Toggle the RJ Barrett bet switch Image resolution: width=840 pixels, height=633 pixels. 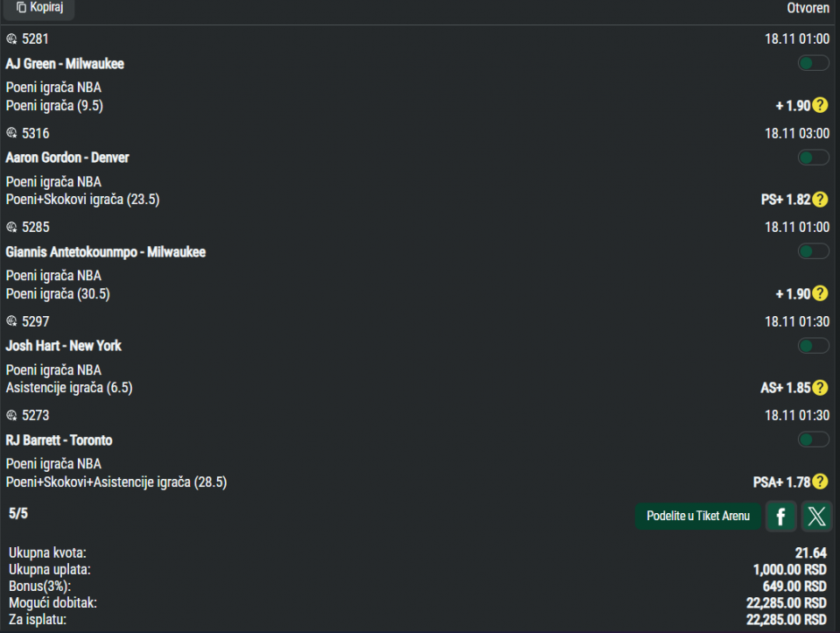coord(813,440)
